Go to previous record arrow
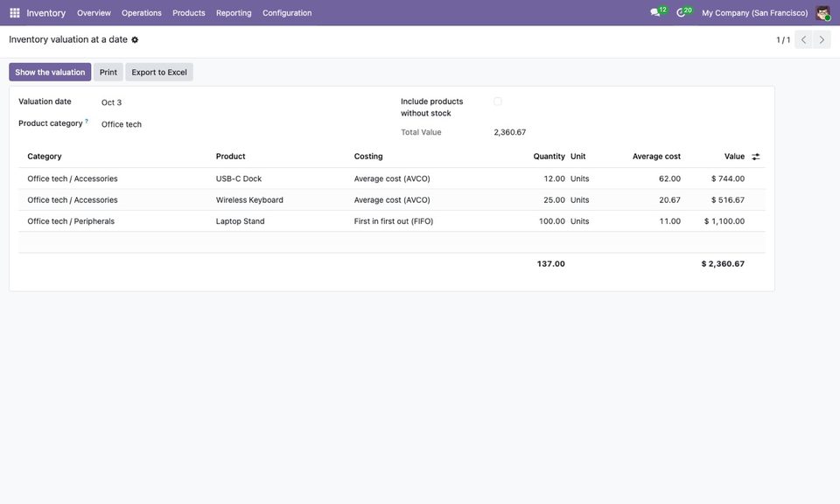The height and width of the screenshot is (504, 840). pos(803,39)
